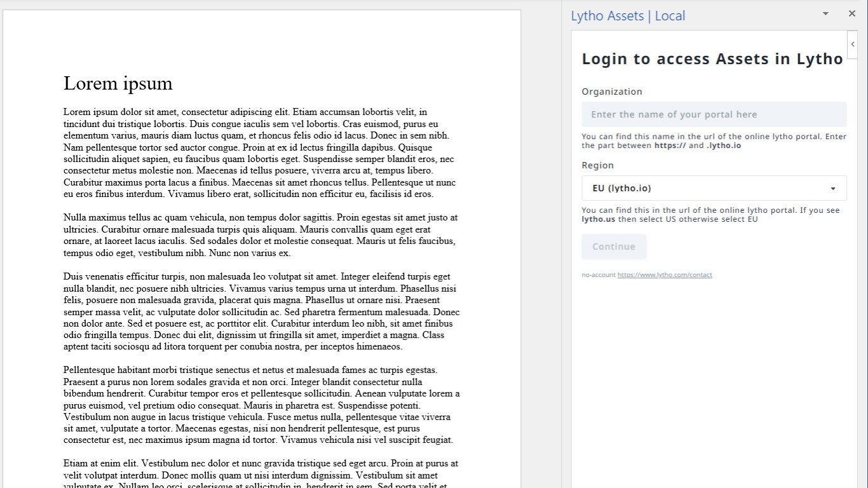Close the Lytho Assets task pane
868x488 pixels.
[x=852, y=13]
